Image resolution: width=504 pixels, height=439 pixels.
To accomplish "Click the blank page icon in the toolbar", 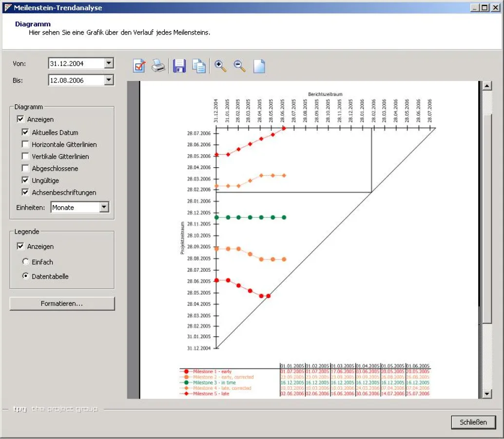I will [259, 66].
